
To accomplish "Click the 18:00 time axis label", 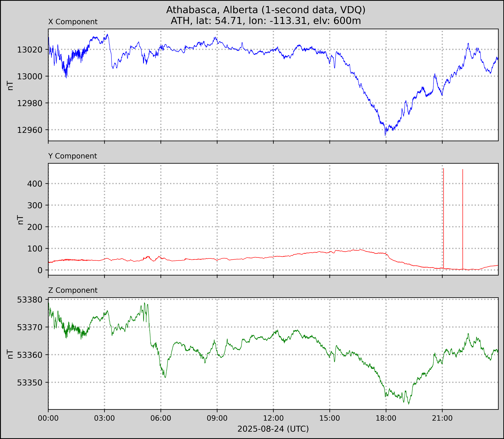I will click(386, 418).
